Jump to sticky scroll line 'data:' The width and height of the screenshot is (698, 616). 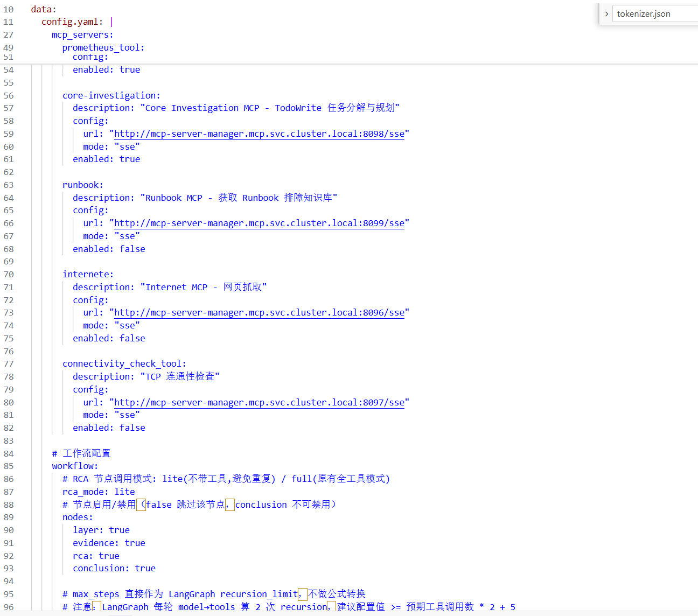pos(44,9)
